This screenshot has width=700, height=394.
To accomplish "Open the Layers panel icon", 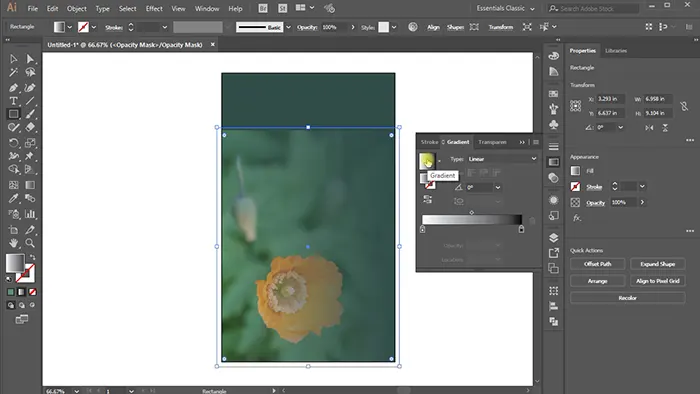I will pos(554,237).
